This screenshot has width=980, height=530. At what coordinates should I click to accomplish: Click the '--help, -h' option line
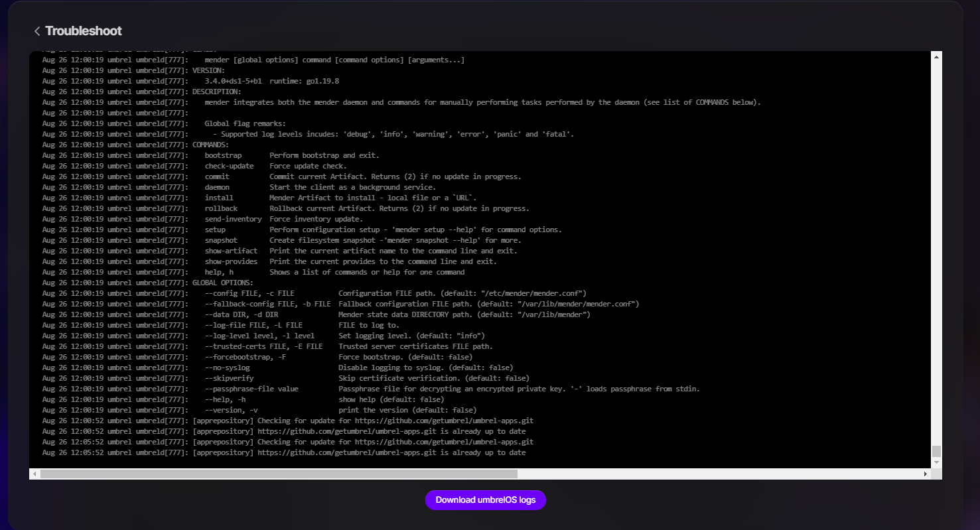[243, 399]
